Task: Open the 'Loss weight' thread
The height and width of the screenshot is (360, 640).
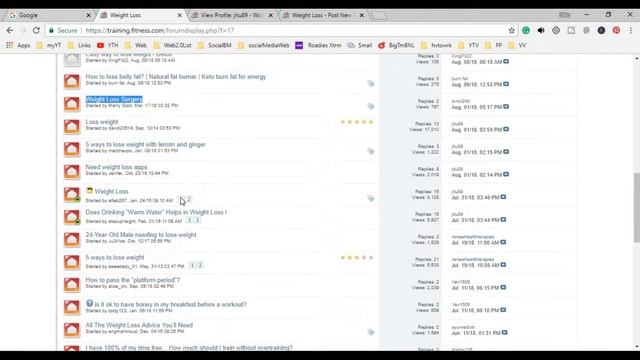Action: point(102,122)
